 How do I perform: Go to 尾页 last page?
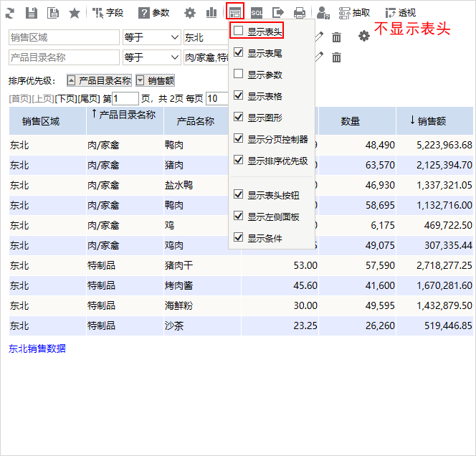pyautogui.click(x=89, y=99)
